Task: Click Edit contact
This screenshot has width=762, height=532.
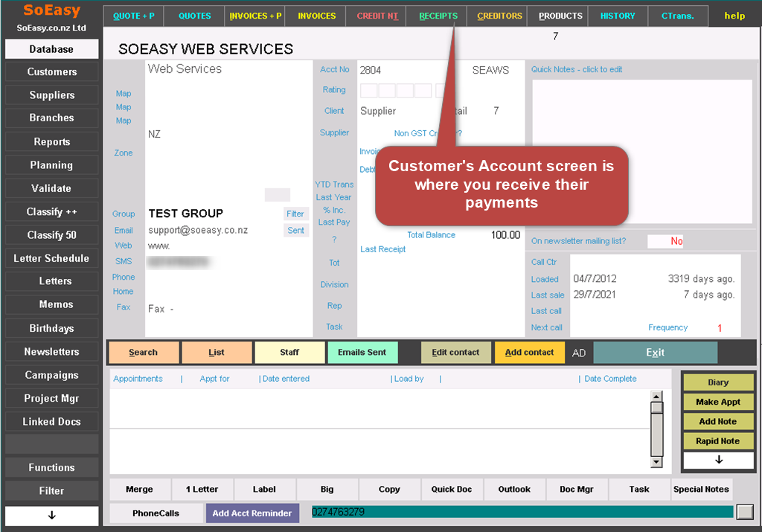Action: click(x=456, y=353)
